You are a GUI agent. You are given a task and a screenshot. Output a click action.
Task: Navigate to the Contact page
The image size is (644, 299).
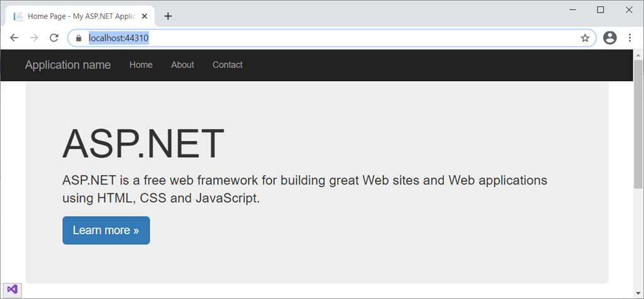pos(227,65)
